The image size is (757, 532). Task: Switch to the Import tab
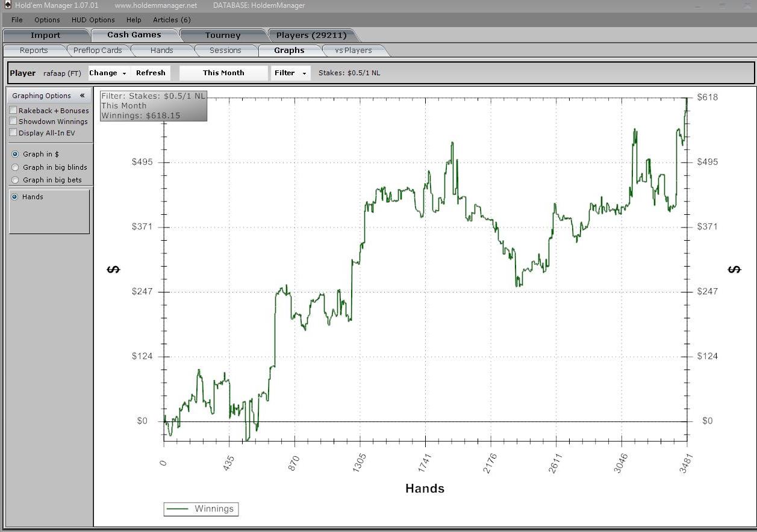point(46,35)
